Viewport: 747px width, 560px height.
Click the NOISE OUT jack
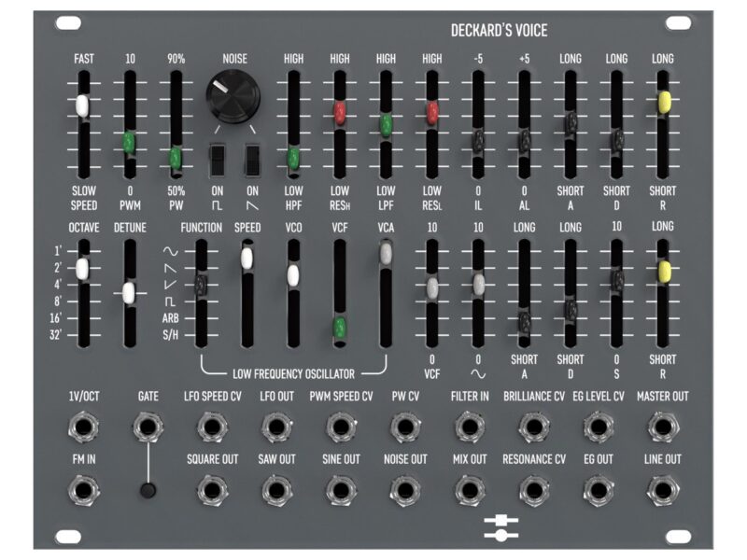pos(405,490)
